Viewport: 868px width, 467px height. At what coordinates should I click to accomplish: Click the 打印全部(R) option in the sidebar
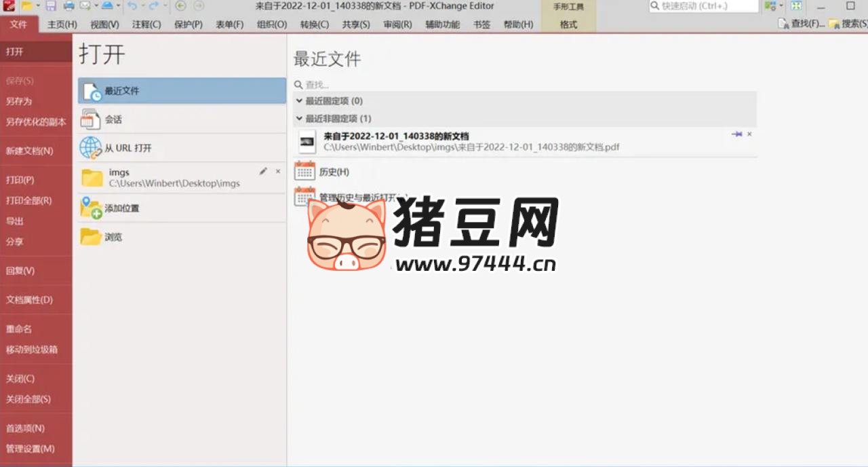pyautogui.click(x=28, y=200)
